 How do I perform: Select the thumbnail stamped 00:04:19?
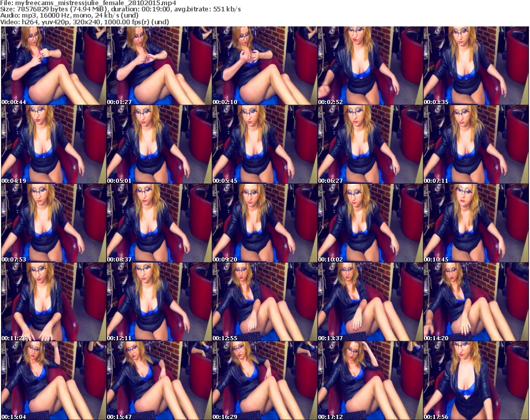coord(54,144)
